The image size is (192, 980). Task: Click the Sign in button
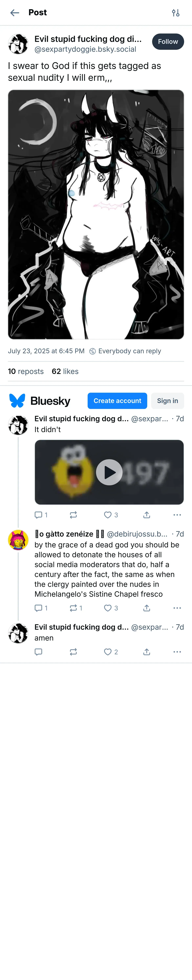[167, 401]
